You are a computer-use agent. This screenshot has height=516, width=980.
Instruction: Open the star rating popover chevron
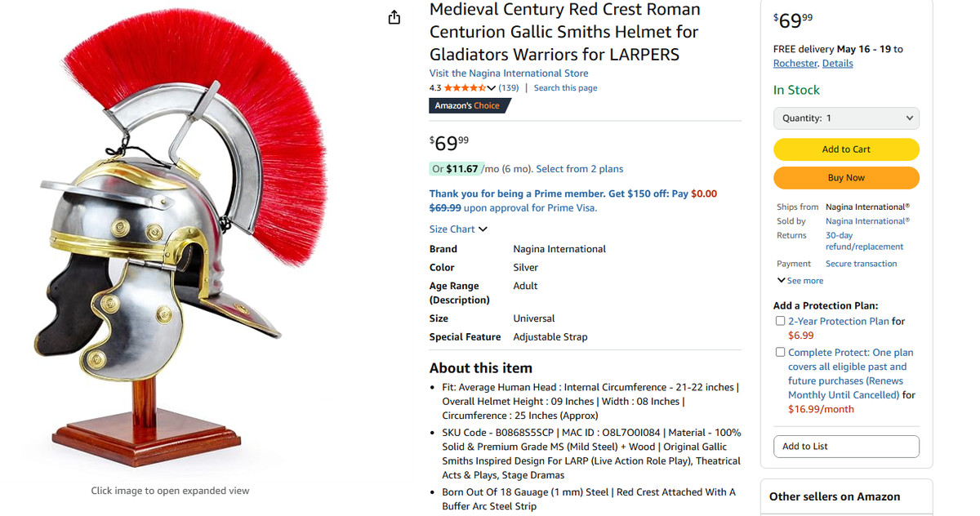click(x=492, y=88)
